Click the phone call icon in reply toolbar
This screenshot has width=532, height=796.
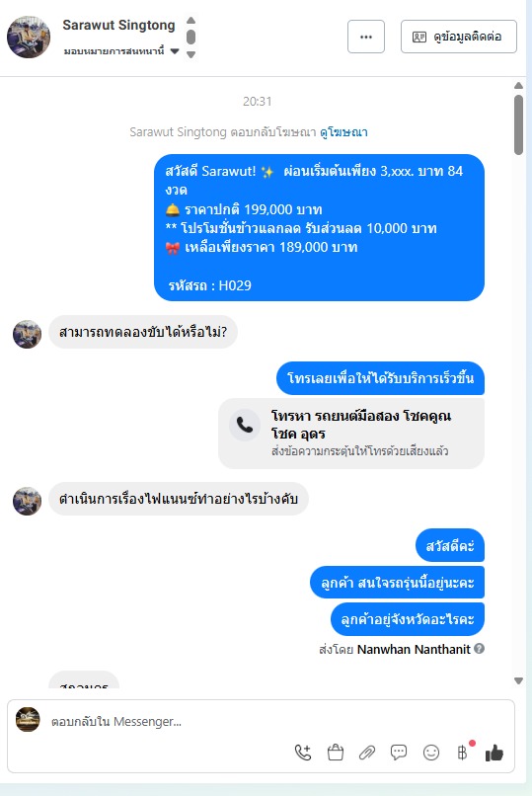coord(303,753)
